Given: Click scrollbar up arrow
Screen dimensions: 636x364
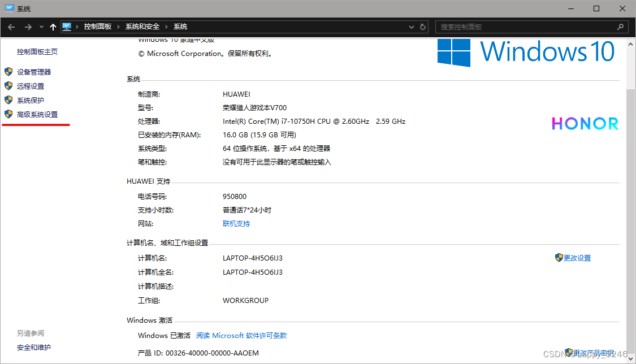Looking at the screenshot, I should point(631,44).
